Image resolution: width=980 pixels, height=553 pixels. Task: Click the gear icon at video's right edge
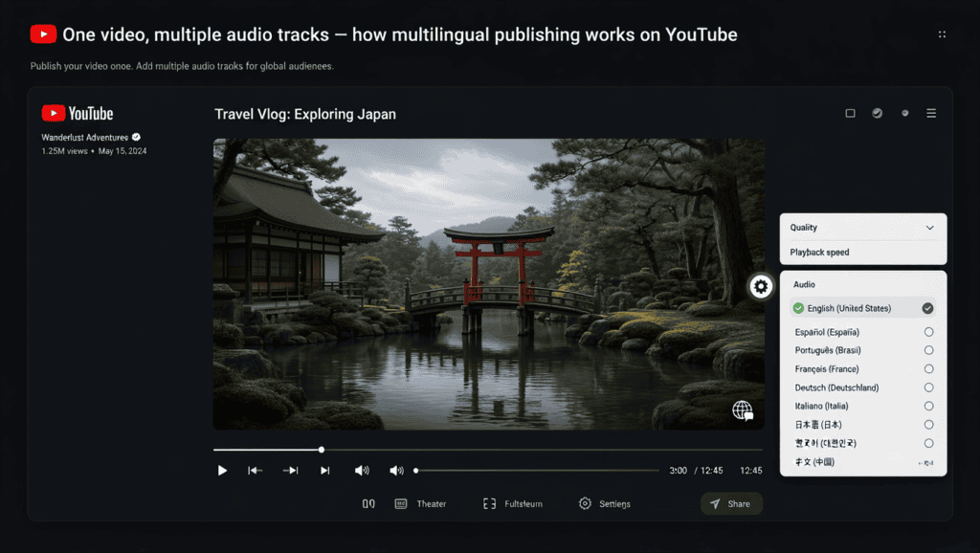coord(761,286)
